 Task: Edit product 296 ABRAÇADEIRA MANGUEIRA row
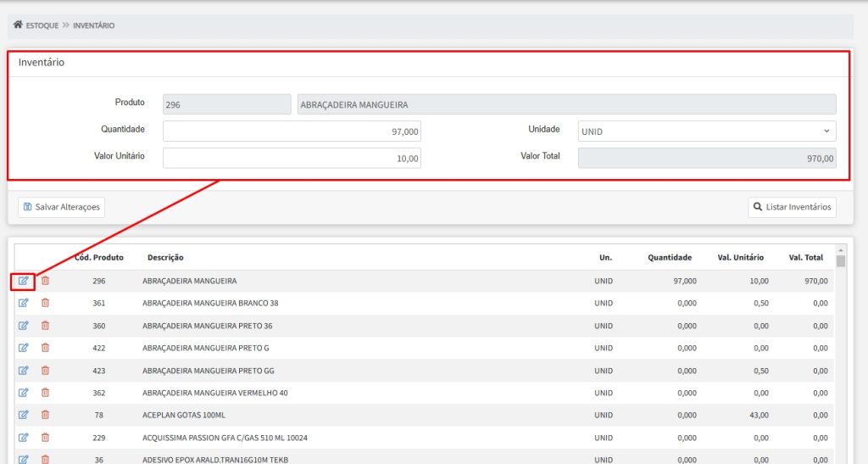click(x=23, y=281)
